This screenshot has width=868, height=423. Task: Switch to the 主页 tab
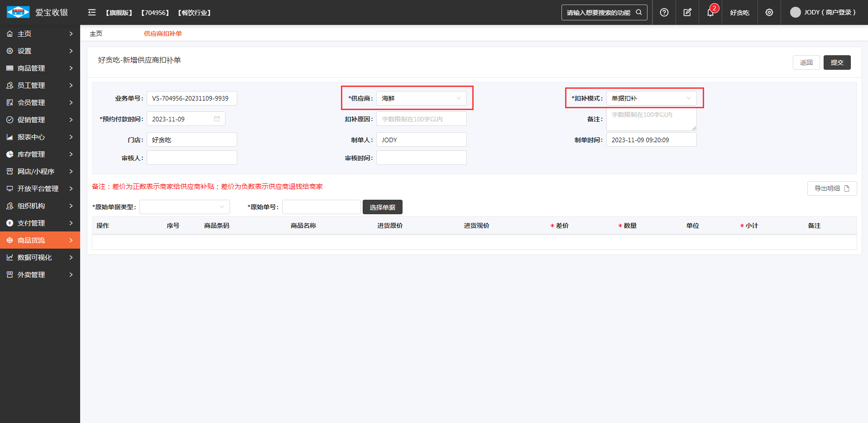coord(96,34)
